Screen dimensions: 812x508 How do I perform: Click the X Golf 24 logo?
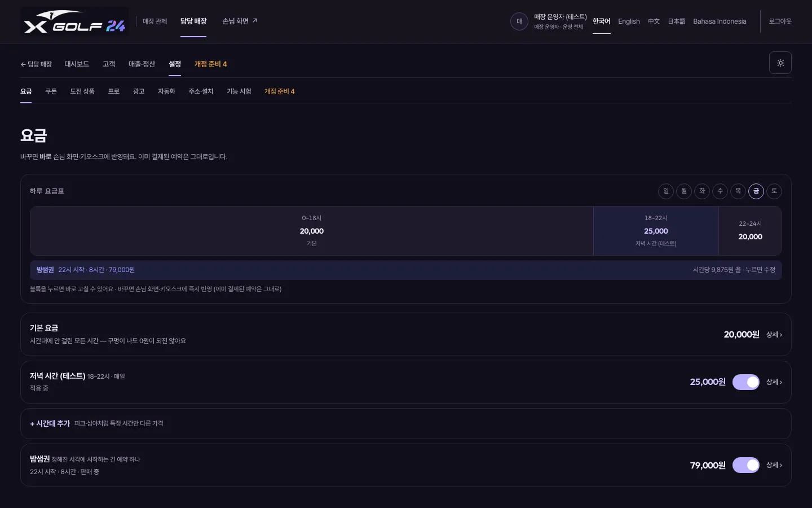point(74,21)
